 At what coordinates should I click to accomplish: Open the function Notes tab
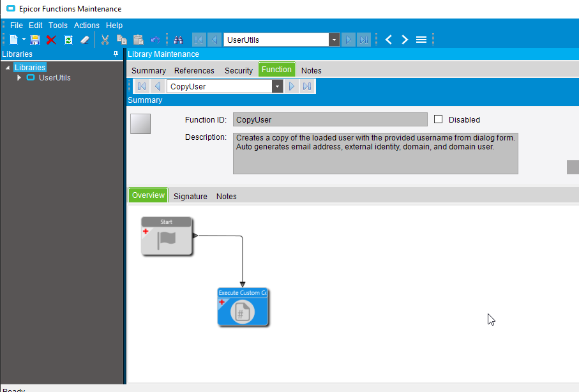tap(227, 197)
